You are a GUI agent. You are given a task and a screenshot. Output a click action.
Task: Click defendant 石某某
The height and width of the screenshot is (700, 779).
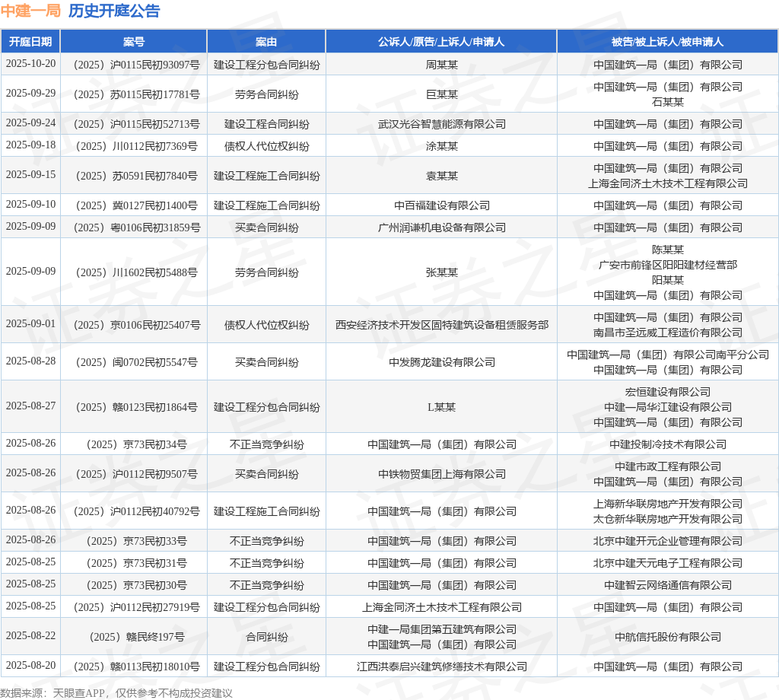click(667, 102)
